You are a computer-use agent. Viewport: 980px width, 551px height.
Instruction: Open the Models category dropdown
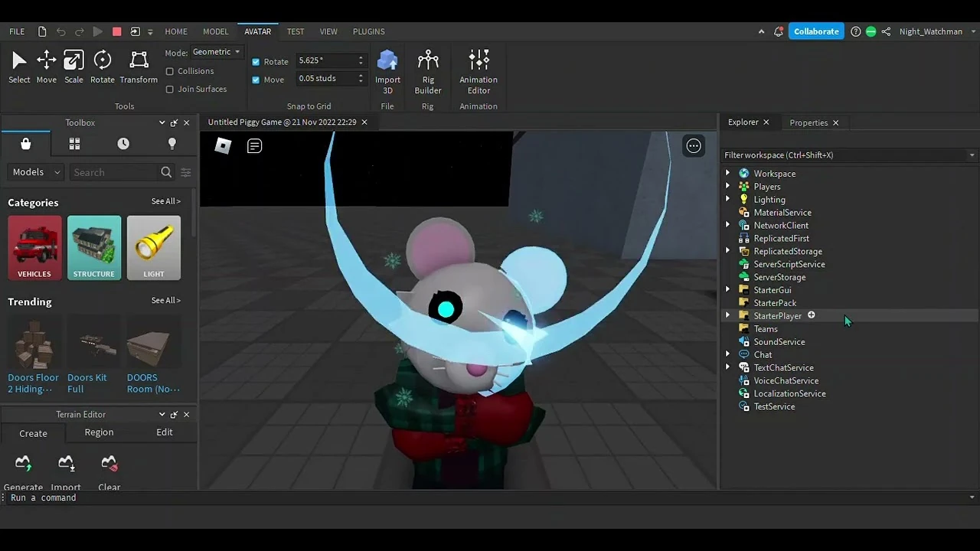[35, 172]
